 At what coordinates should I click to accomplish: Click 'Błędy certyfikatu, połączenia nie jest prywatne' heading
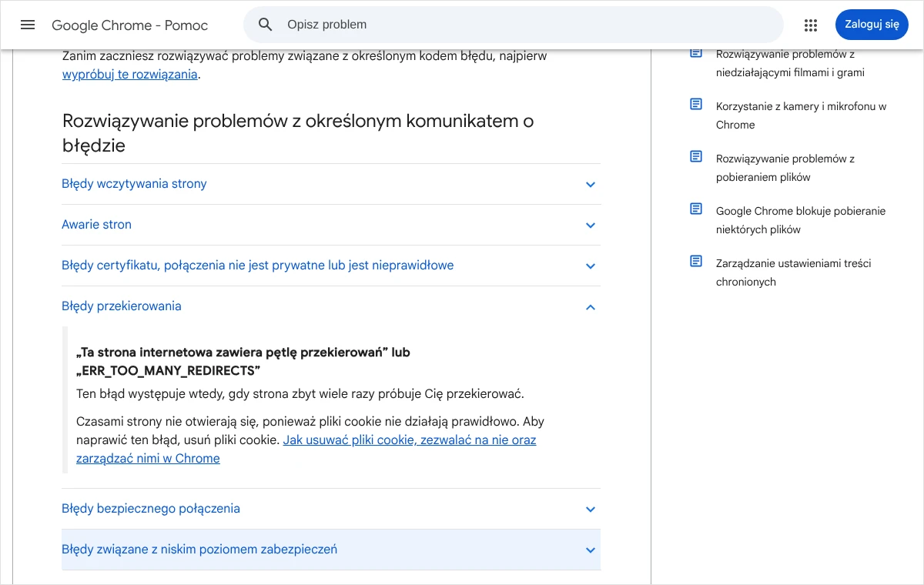point(257,266)
